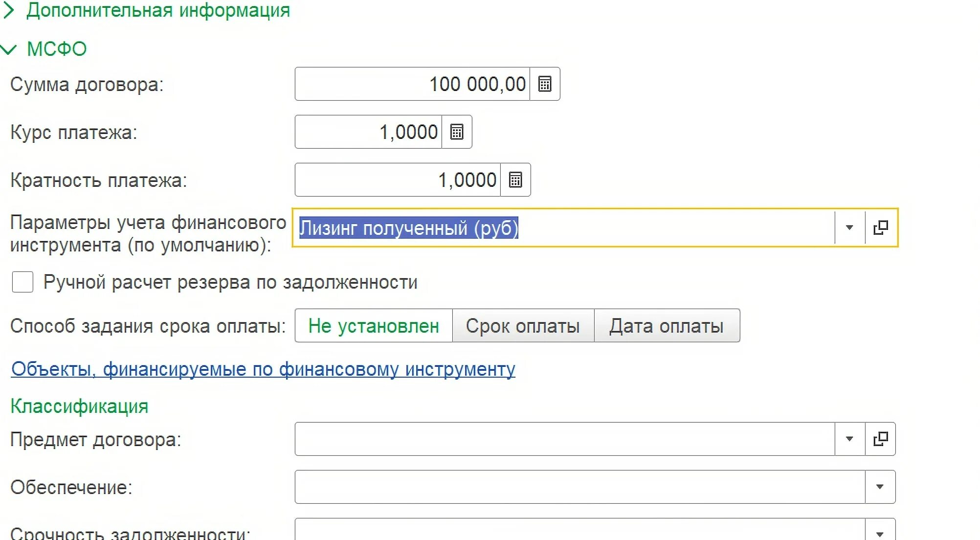Select the Срок оплаты option
The width and height of the screenshot is (980, 540).
tap(523, 326)
